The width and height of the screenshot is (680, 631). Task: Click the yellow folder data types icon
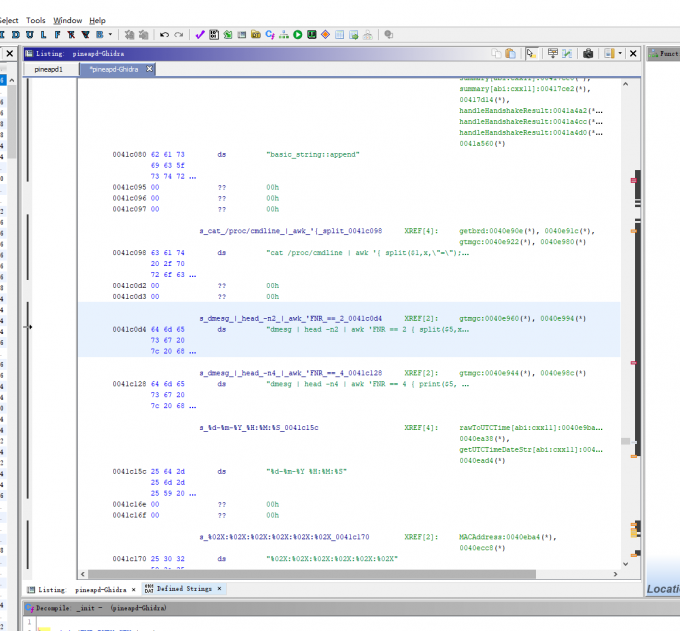pyautogui.click(x=256, y=35)
